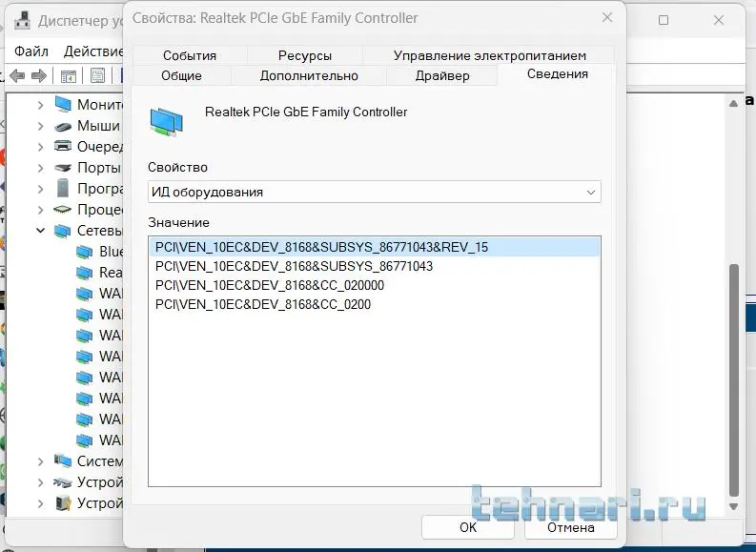Expand the Процес tree node

pos(41,210)
